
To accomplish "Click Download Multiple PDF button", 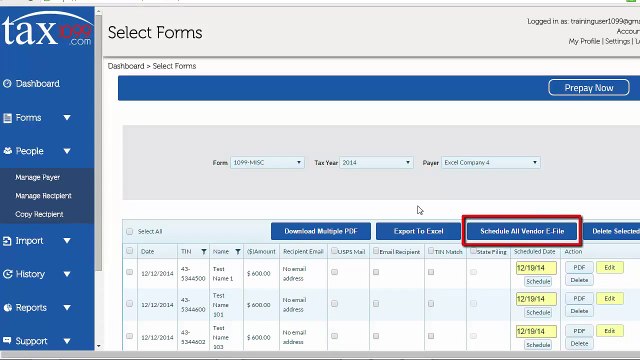I will [321, 231].
